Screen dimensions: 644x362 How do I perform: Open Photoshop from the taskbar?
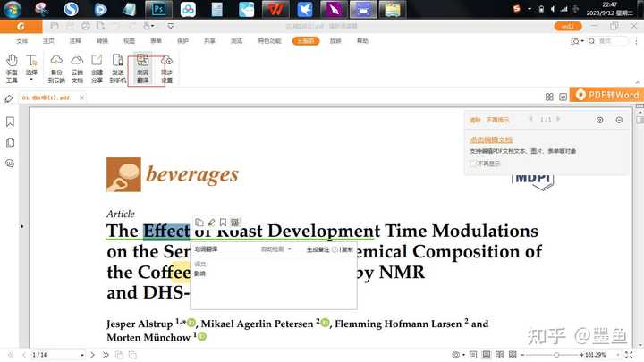click(x=158, y=10)
